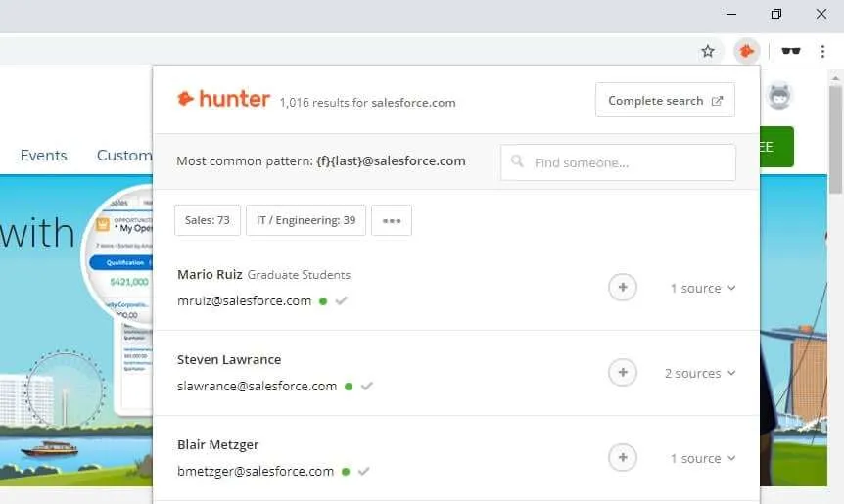Click the green status dot for slawrance@salesforce.com

(349, 387)
